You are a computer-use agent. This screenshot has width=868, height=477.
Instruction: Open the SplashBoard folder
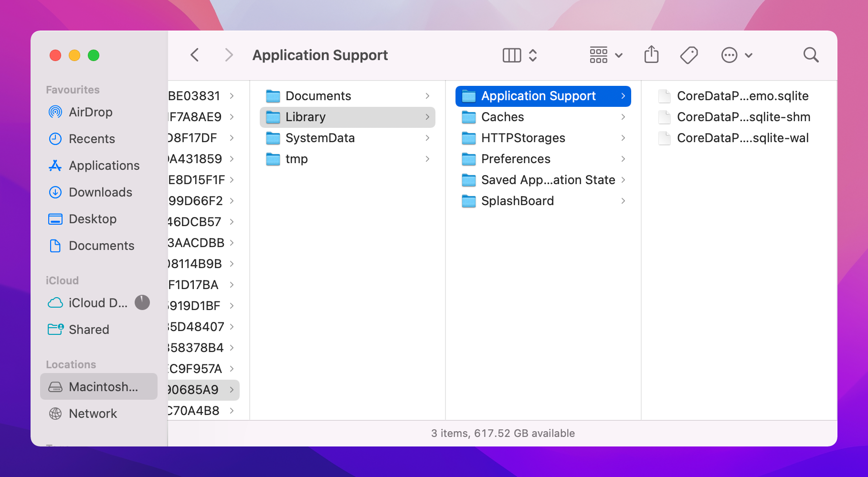click(517, 201)
